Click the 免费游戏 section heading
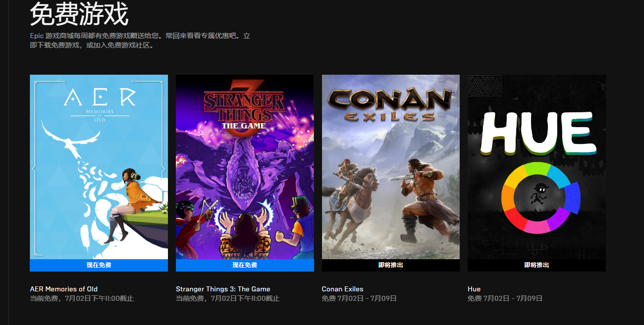The width and height of the screenshot is (644, 325). point(79,14)
